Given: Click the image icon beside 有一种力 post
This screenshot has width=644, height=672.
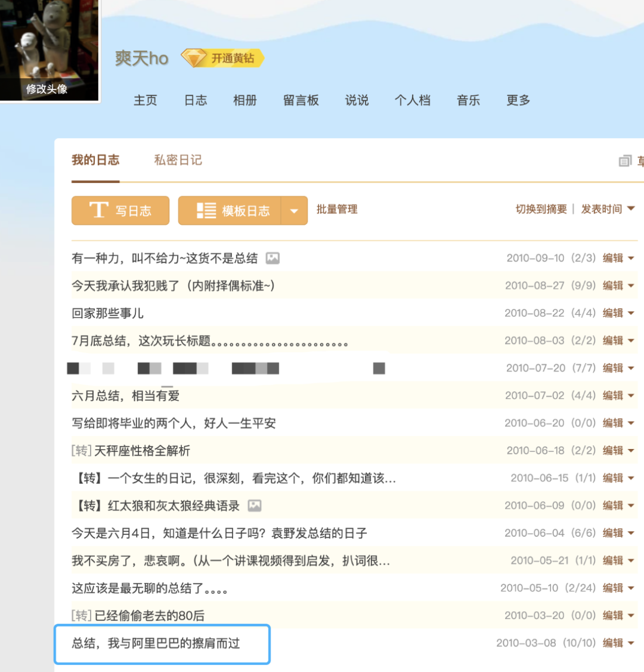Looking at the screenshot, I should [273, 258].
